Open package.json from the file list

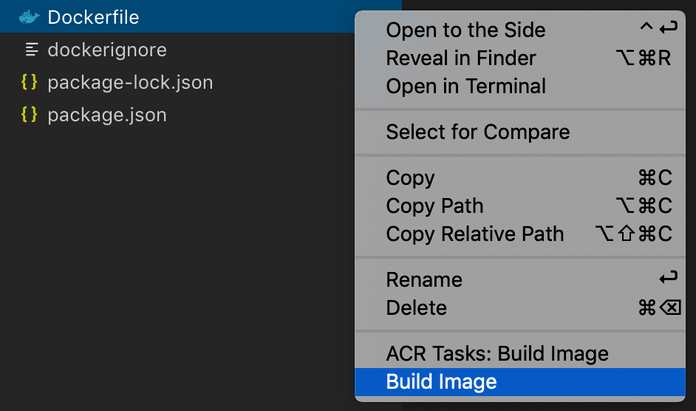point(107,115)
